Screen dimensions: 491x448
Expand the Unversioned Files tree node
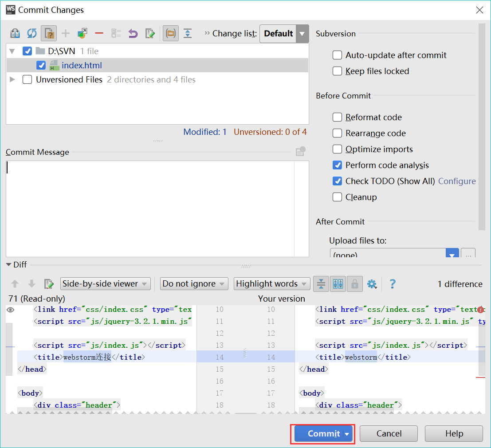click(12, 79)
